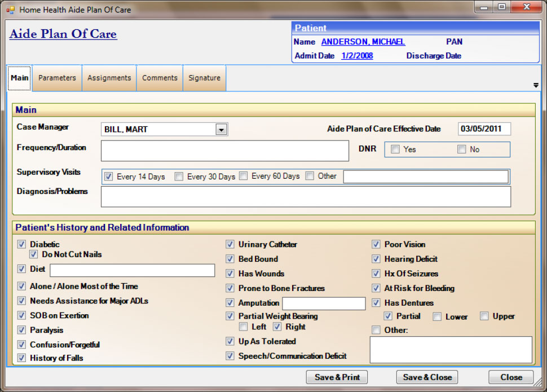Uncheck the Poor Vision checkbox

[376, 244]
